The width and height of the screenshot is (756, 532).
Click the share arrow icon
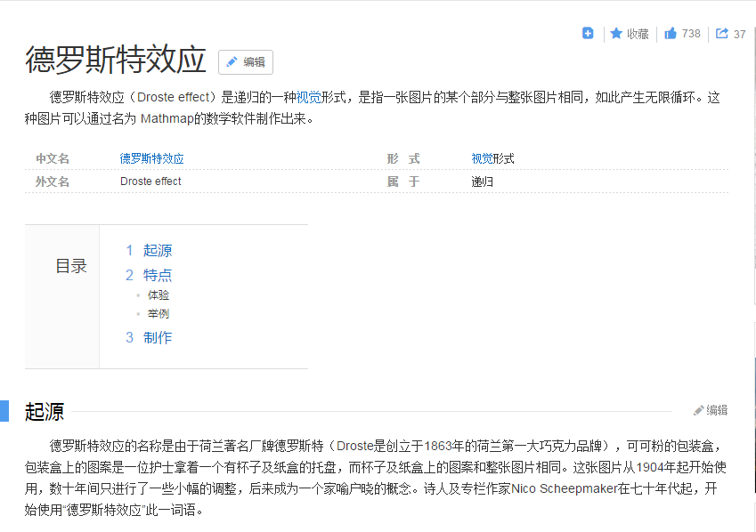click(x=722, y=33)
